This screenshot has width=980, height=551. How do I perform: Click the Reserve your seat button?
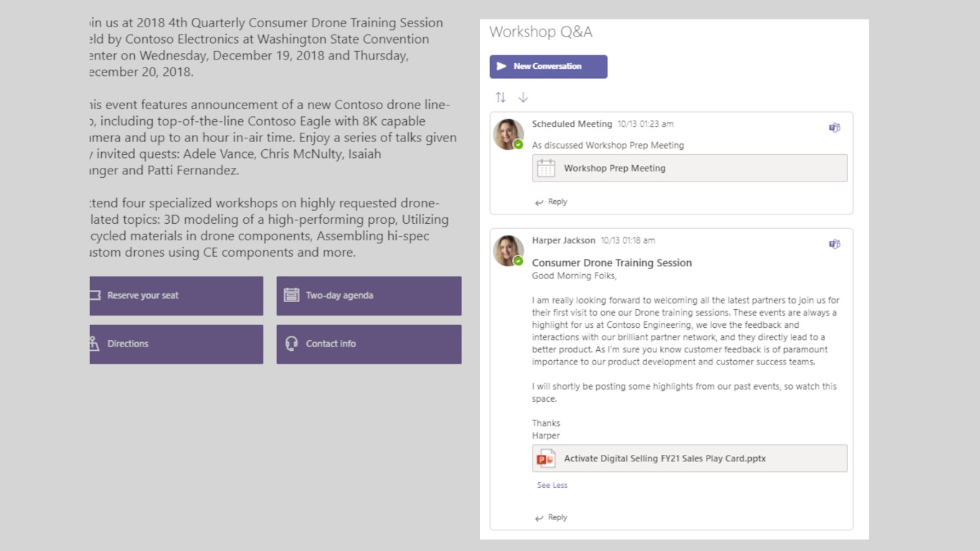coord(176,296)
